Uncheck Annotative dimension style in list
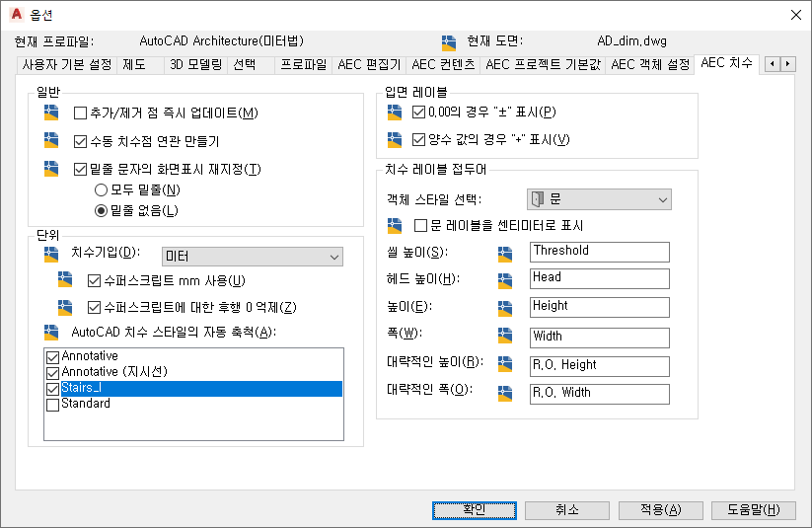 click(52, 357)
